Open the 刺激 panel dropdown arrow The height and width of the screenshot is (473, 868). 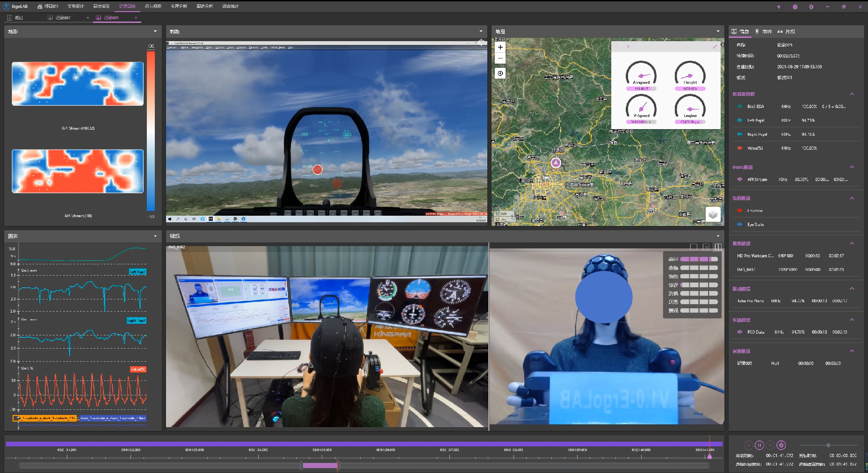[x=481, y=31]
